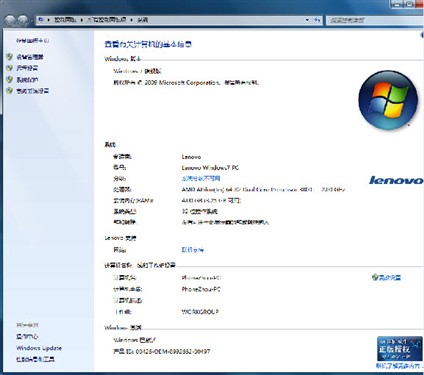
Task: Select the Control Panel breadcrumb segment
Action: (65, 20)
